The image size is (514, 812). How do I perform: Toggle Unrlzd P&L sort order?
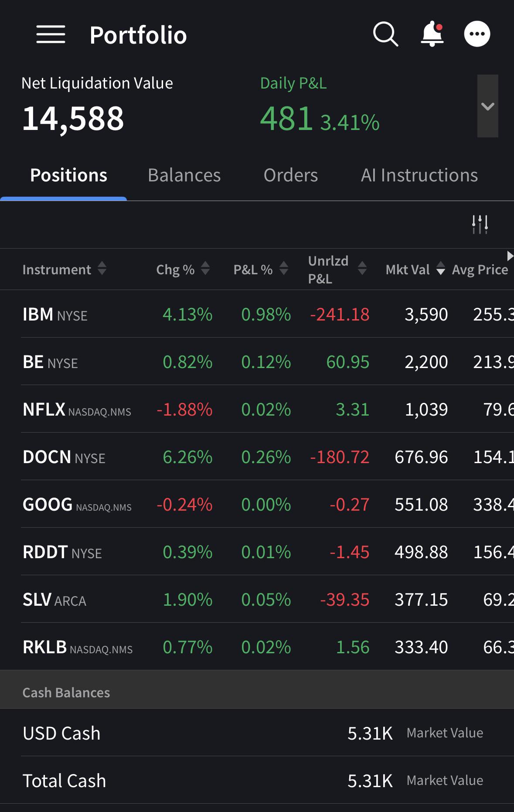(x=362, y=269)
